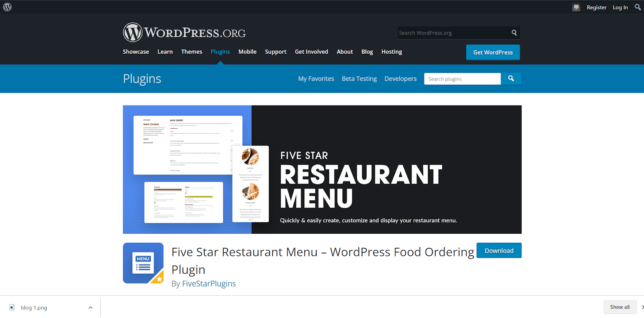Select the Plugins menu item
Viewport: 644px width, 318px height.
pos(220,52)
